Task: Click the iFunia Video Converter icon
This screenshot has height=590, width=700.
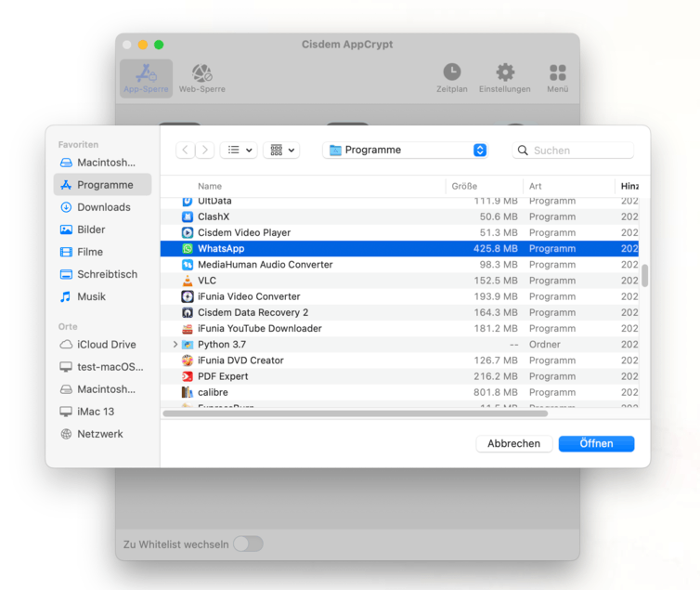Action: point(188,296)
